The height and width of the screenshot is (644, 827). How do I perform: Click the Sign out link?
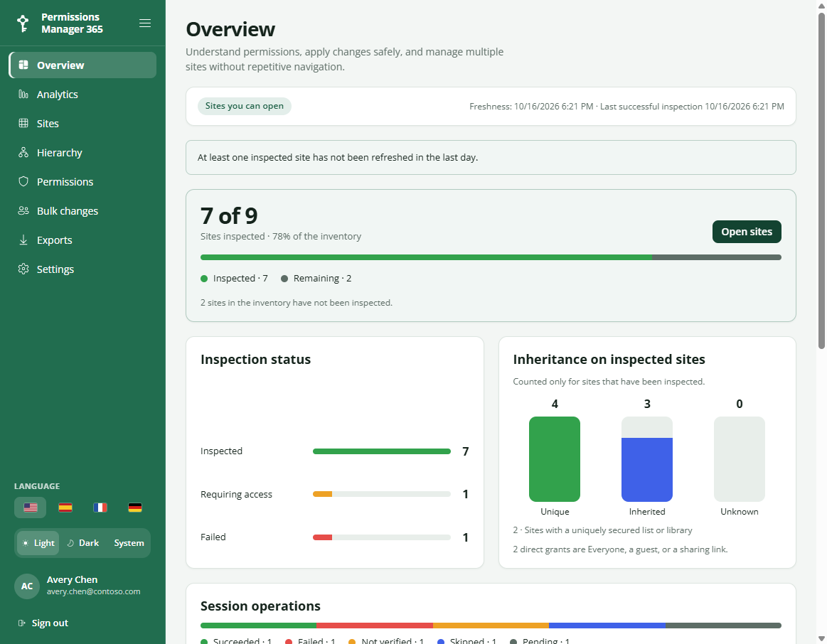pyautogui.click(x=43, y=623)
